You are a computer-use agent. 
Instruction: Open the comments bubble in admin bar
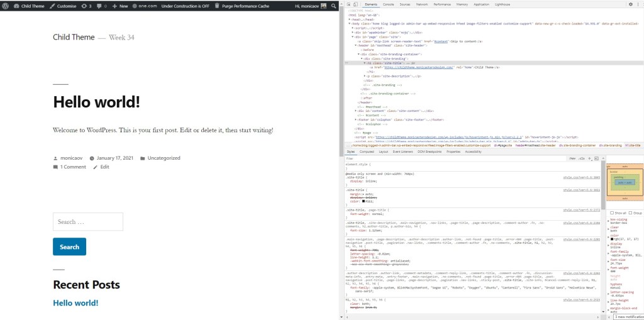(100, 6)
